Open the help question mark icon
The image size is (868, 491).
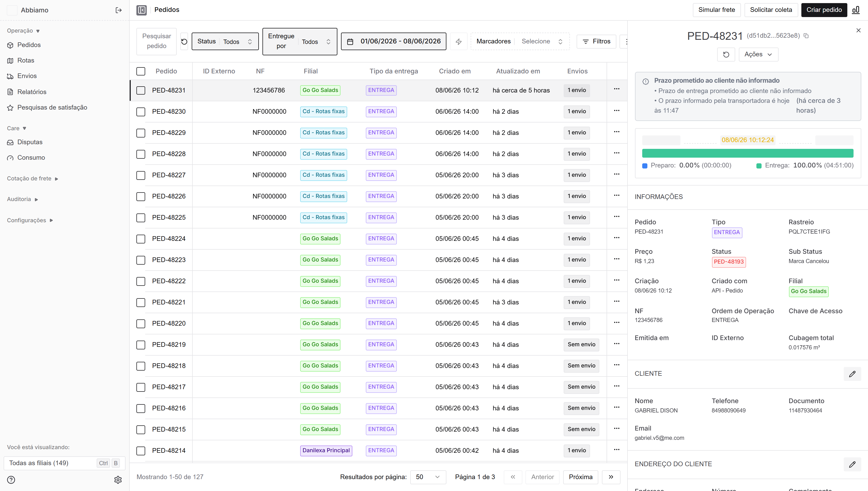tap(11, 480)
